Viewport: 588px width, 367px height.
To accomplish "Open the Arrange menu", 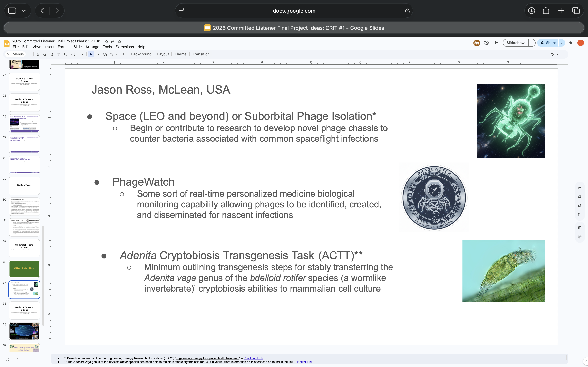I will pyautogui.click(x=92, y=47).
